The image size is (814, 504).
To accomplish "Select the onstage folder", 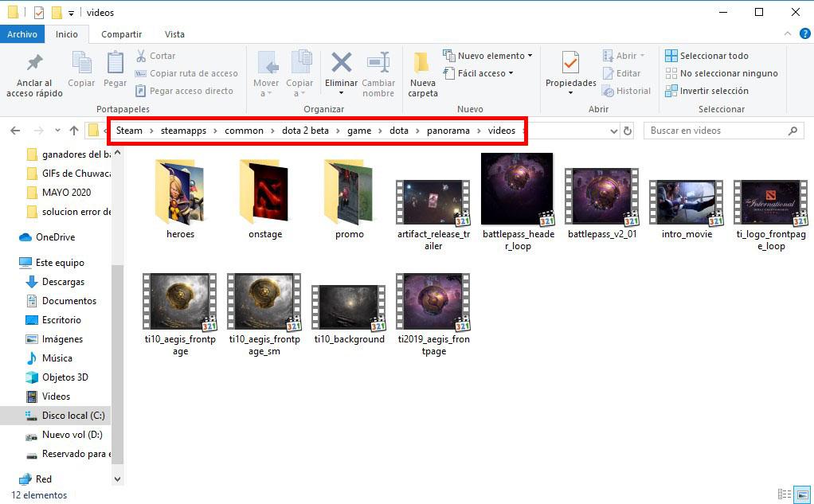I will coord(264,199).
